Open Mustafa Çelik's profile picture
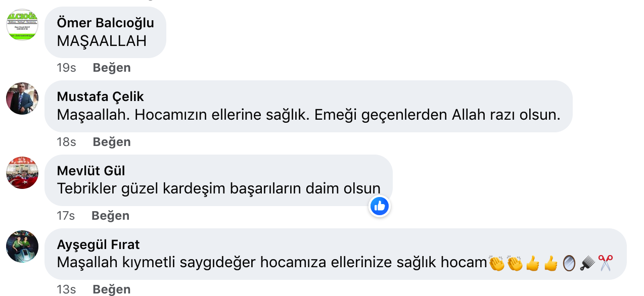 22,98
